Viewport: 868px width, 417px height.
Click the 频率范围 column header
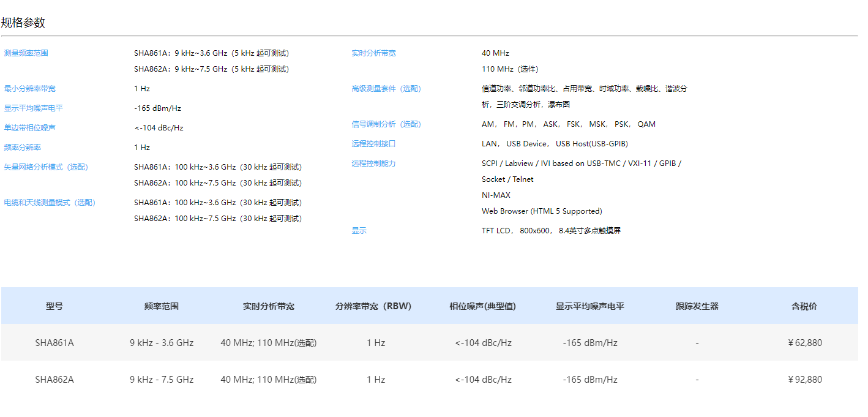[x=162, y=306]
